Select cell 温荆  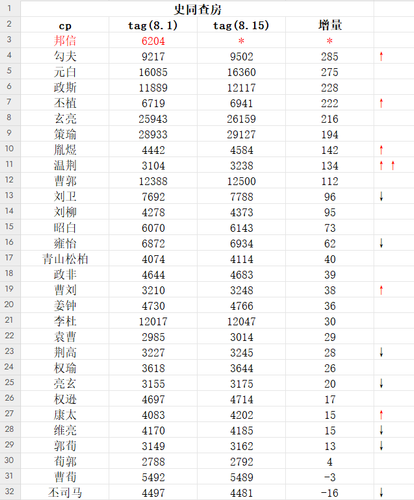[65, 165]
